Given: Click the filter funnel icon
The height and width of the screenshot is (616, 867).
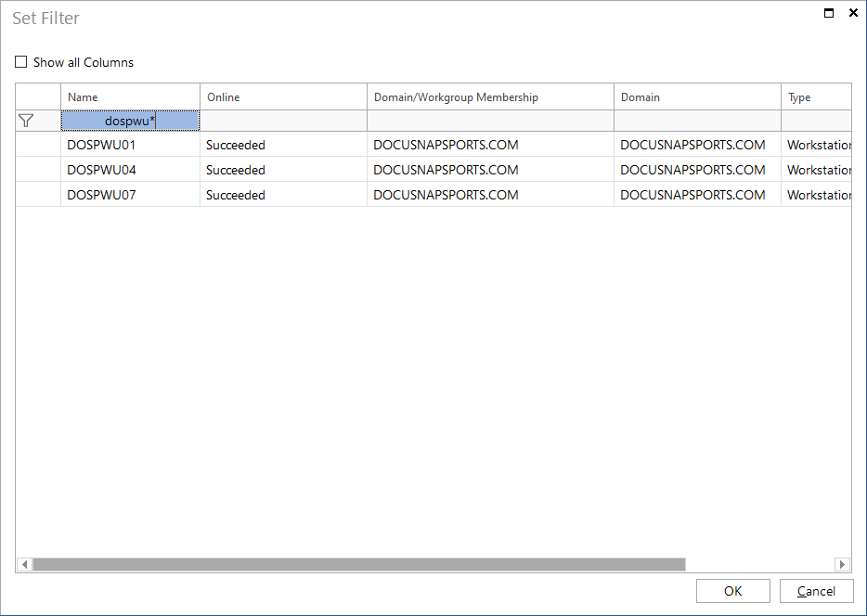Looking at the screenshot, I should pyautogui.click(x=26, y=121).
